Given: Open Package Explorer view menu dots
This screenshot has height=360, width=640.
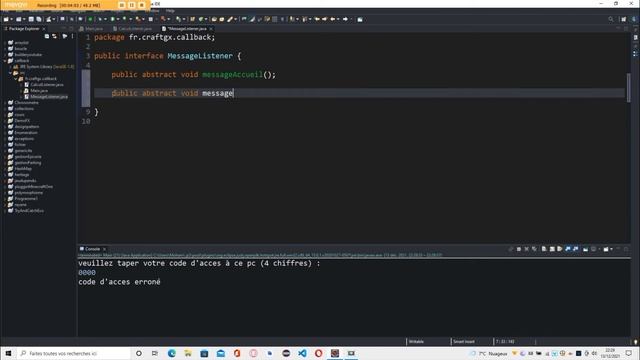Looking at the screenshot, I should click(73, 36).
